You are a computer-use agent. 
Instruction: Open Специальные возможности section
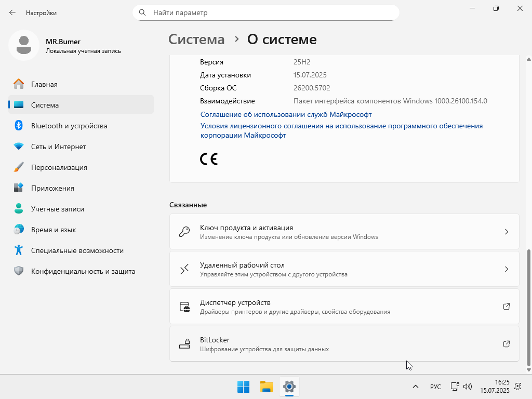(81, 250)
